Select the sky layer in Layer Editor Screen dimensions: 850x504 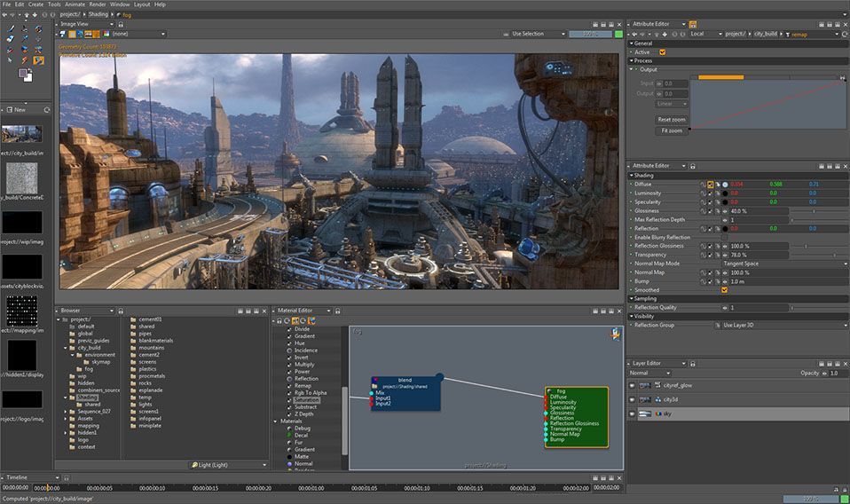(x=665, y=413)
